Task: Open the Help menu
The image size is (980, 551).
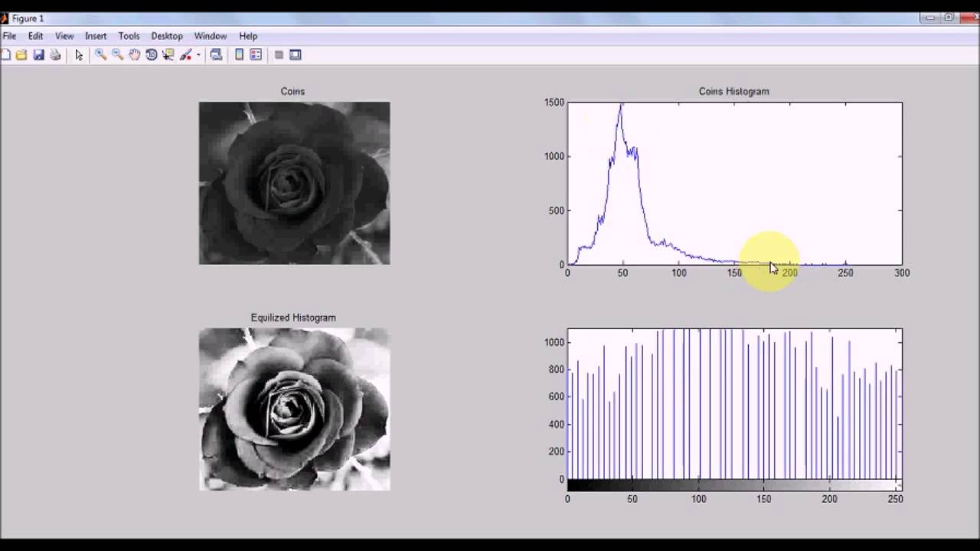Action: click(x=248, y=36)
